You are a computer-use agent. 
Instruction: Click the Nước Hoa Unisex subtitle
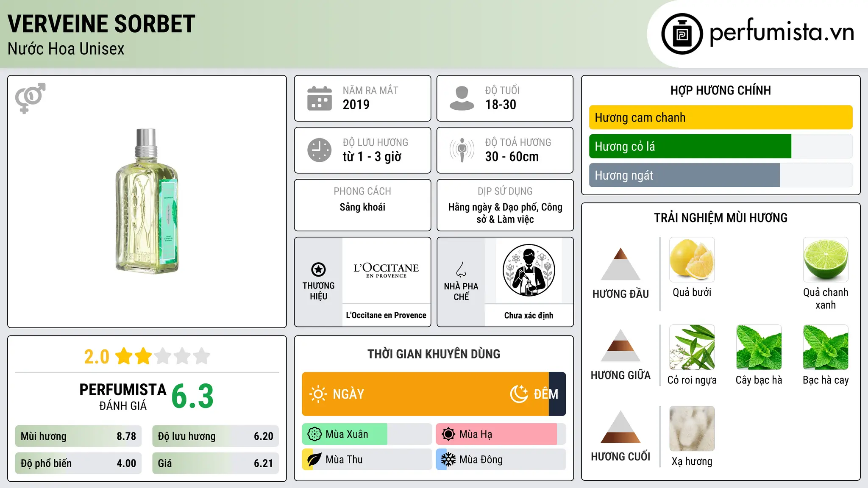[66, 49]
